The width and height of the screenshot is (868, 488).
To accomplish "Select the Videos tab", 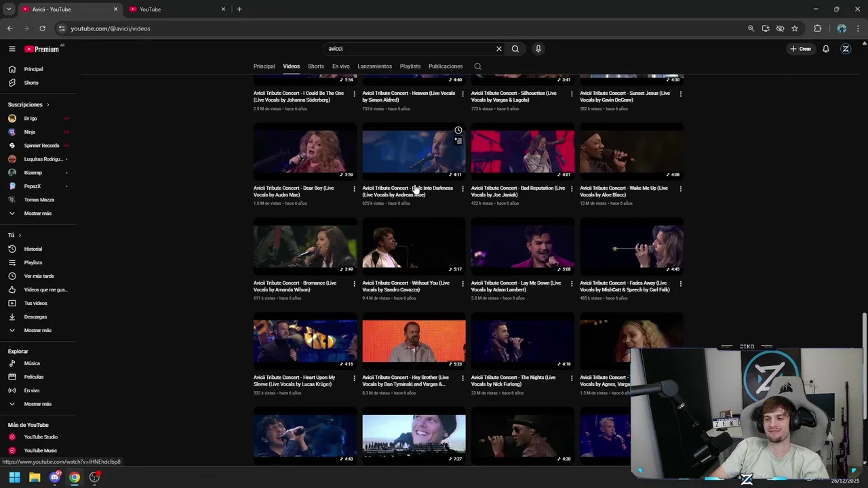I will pos(292,66).
